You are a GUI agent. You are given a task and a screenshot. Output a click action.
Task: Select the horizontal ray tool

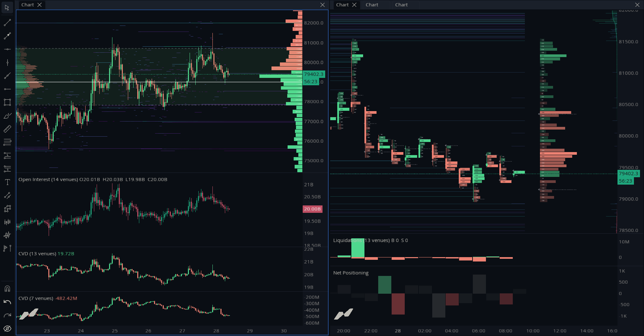tap(7, 89)
